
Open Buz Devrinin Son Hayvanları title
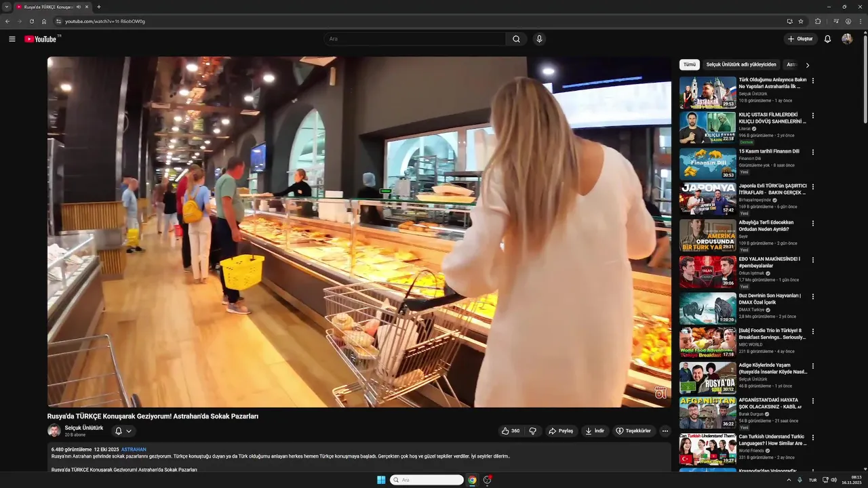tap(770, 299)
